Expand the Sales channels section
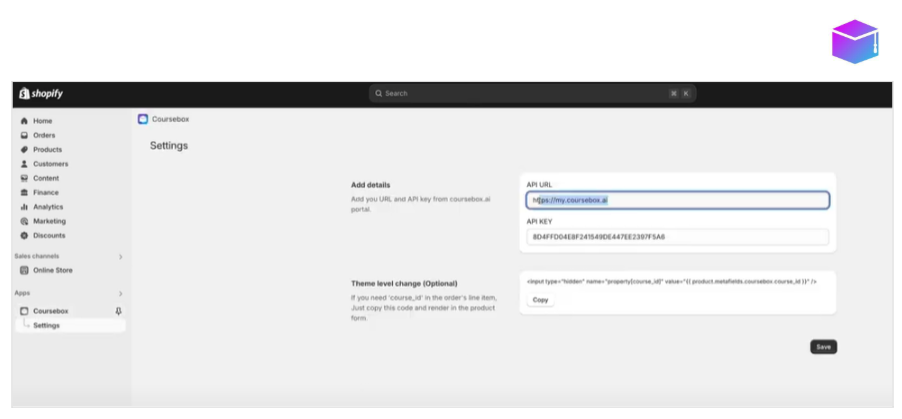The height and width of the screenshot is (419, 902). tap(120, 257)
